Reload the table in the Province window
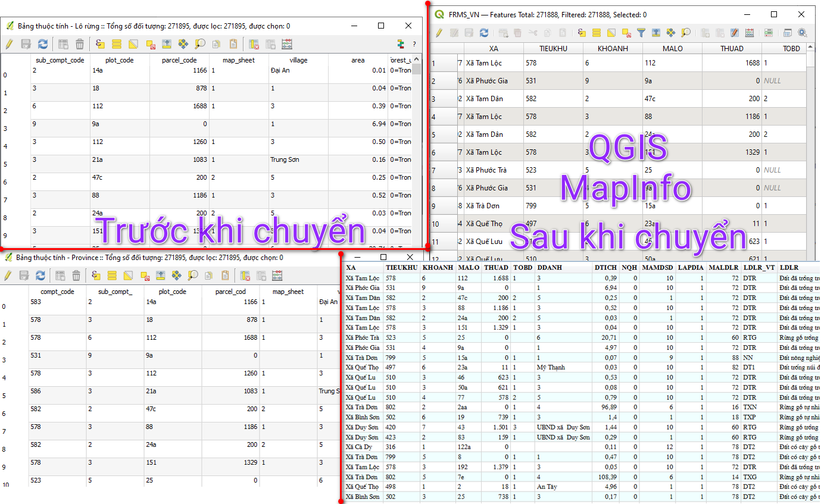 click(40, 275)
